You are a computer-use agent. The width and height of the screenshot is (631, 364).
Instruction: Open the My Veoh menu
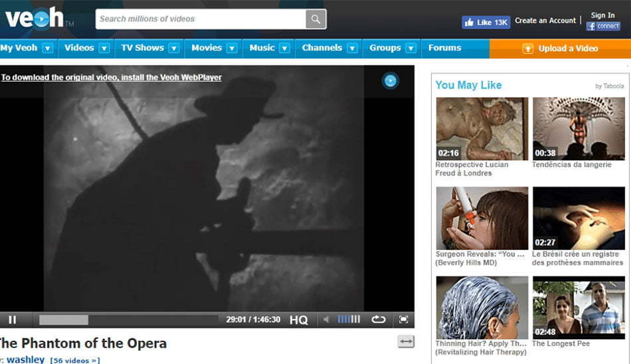[x=19, y=48]
